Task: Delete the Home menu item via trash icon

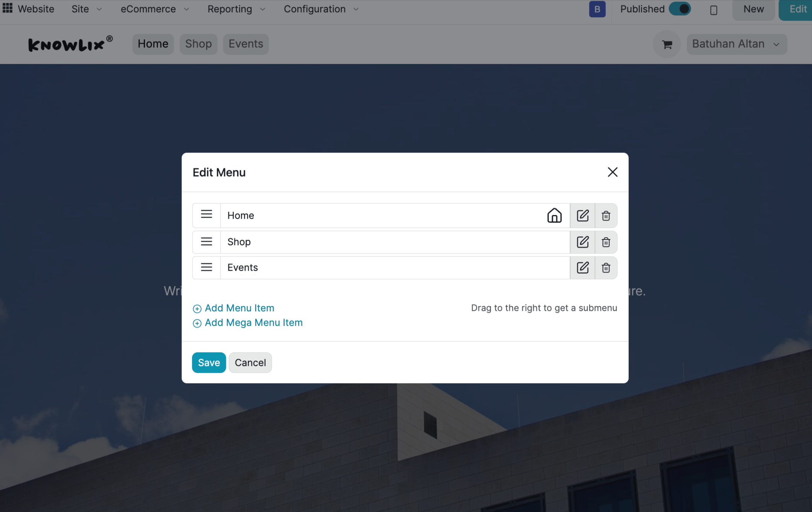Action: click(x=606, y=216)
